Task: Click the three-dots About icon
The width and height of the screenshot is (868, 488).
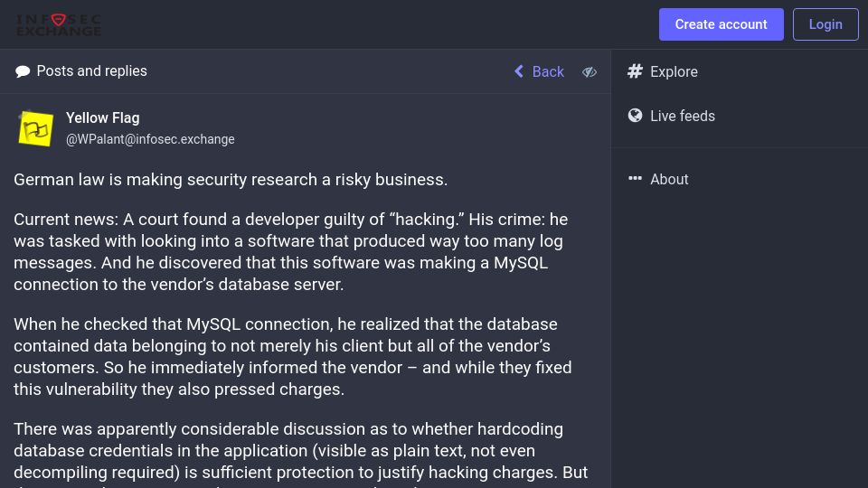Action: (635, 178)
